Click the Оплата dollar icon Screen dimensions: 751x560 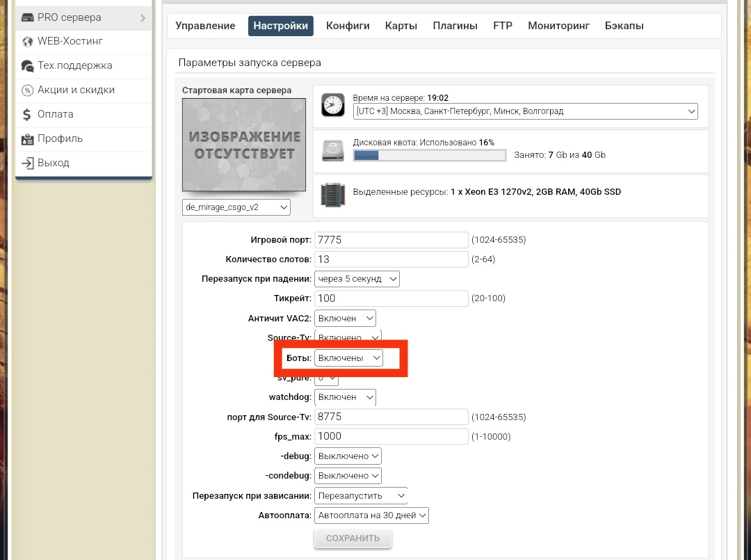[28, 114]
